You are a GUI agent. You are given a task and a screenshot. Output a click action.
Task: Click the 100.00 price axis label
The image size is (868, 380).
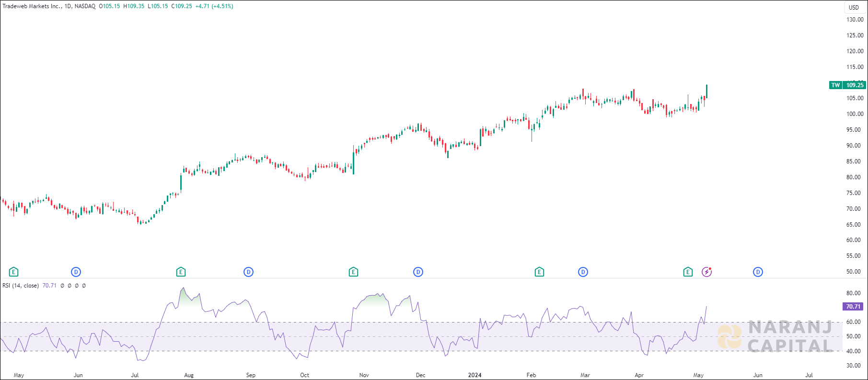pos(855,114)
